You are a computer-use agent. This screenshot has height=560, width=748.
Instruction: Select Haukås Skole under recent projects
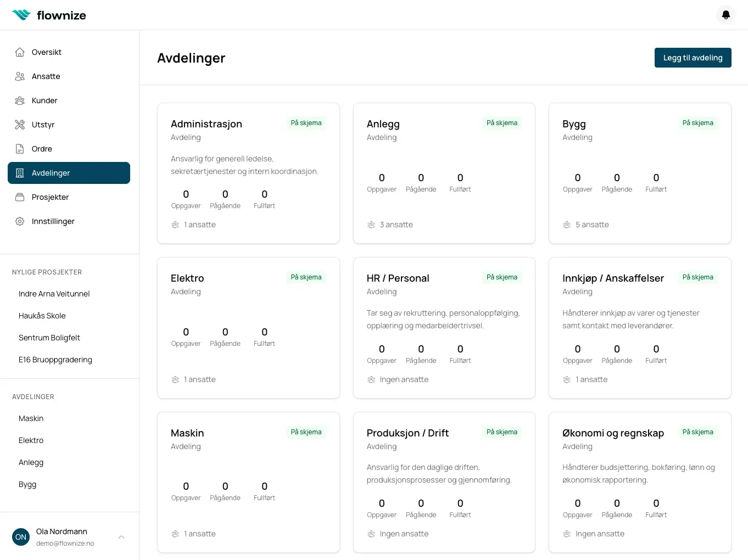click(42, 315)
